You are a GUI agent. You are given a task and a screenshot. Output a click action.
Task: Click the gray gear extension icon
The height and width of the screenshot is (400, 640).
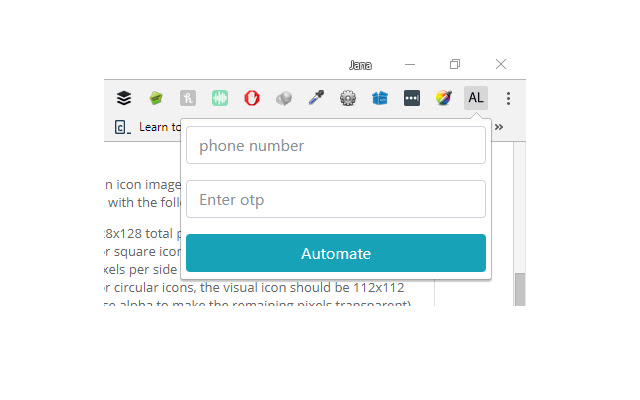point(348,98)
